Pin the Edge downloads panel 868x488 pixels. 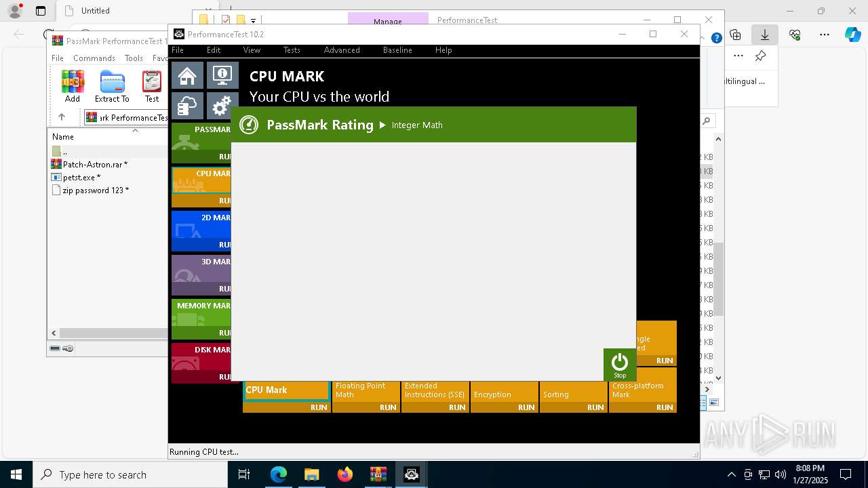(x=761, y=56)
